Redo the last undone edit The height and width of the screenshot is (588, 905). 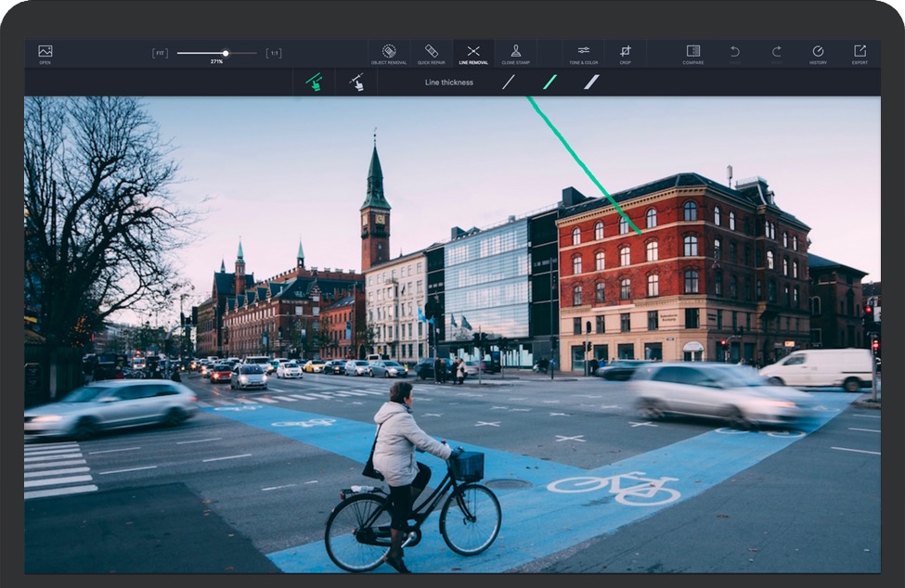coord(776,53)
